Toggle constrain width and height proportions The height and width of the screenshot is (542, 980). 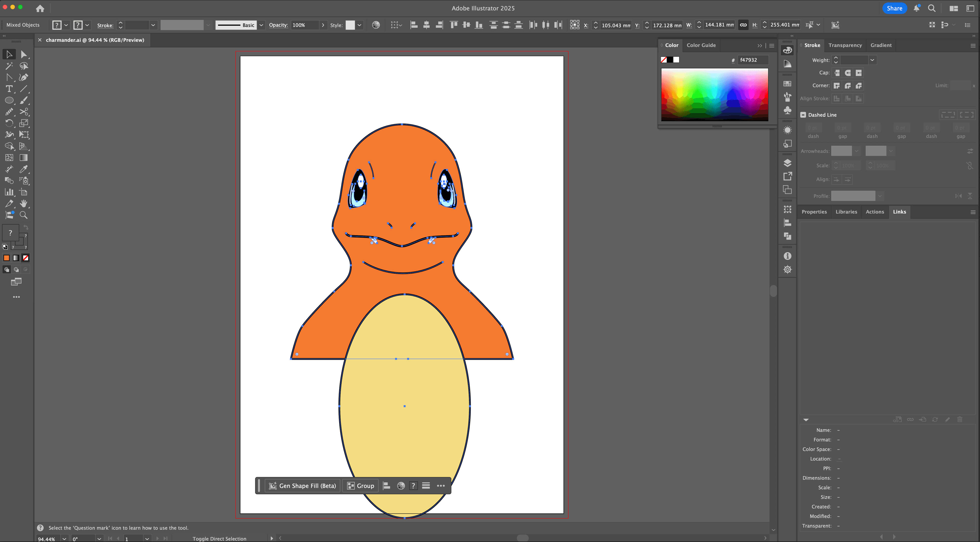(x=743, y=25)
